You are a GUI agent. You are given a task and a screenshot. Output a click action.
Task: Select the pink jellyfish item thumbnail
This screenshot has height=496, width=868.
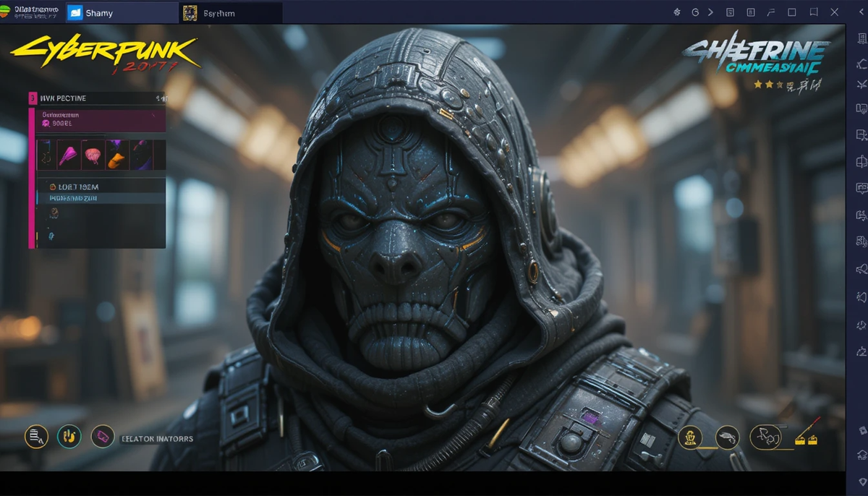[93, 155]
